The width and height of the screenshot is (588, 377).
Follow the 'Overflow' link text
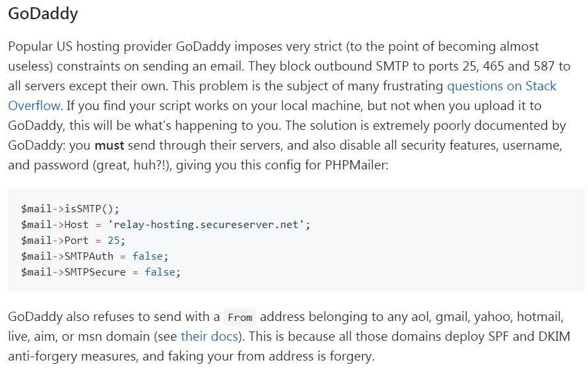pos(34,106)
